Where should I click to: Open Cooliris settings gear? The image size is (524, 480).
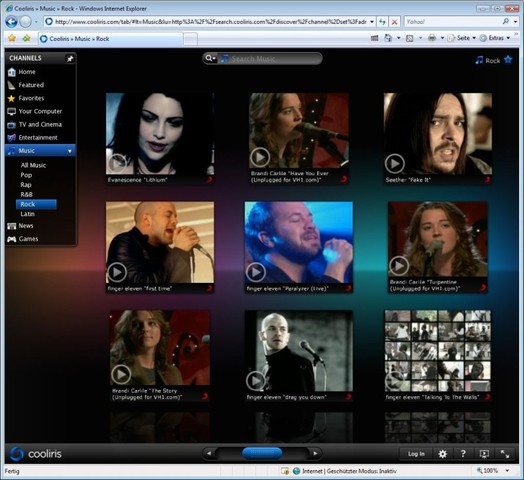[442, 454]
